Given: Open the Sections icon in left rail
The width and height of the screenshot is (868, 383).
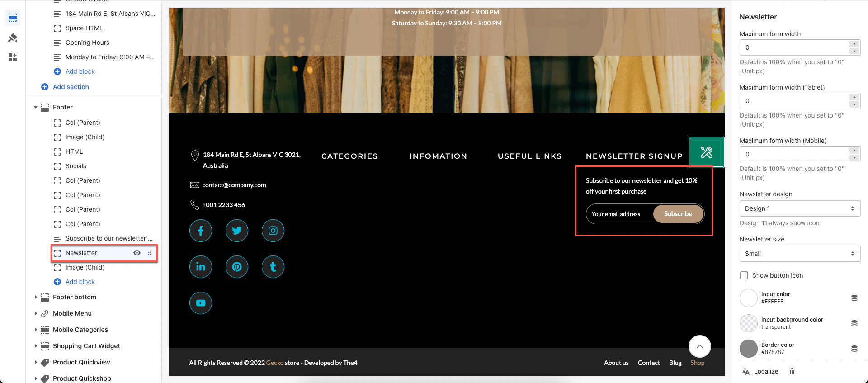Looking at the screenshot, I should click(x=13, y=18).
